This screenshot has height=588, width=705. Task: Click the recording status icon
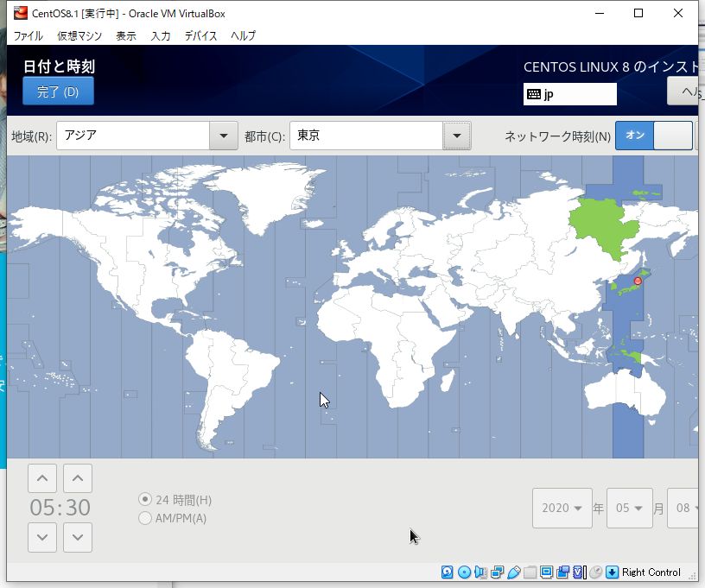click(x=562, y=572)
